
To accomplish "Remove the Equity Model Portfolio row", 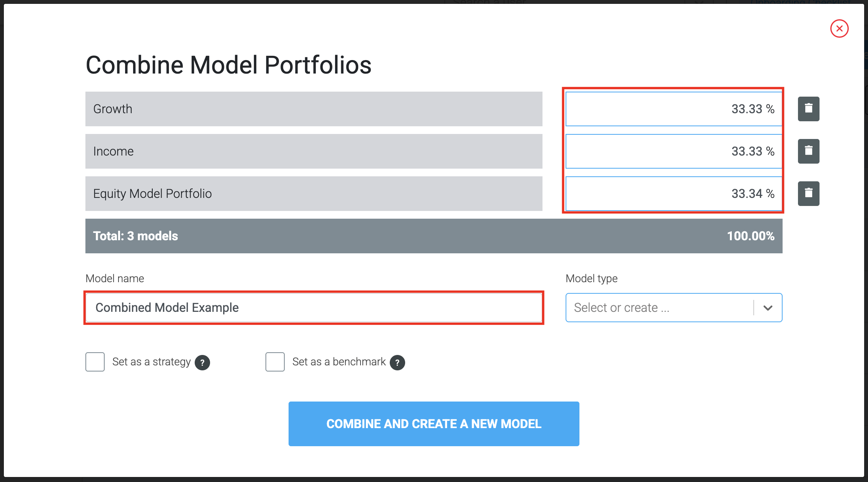I will point(808,194).
